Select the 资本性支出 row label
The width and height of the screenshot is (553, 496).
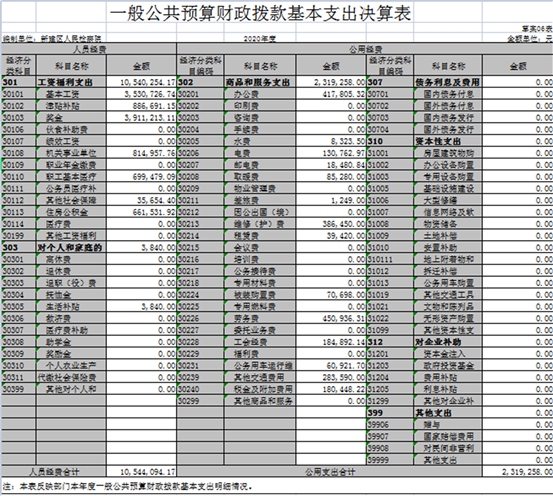click(x=448, y=141)
